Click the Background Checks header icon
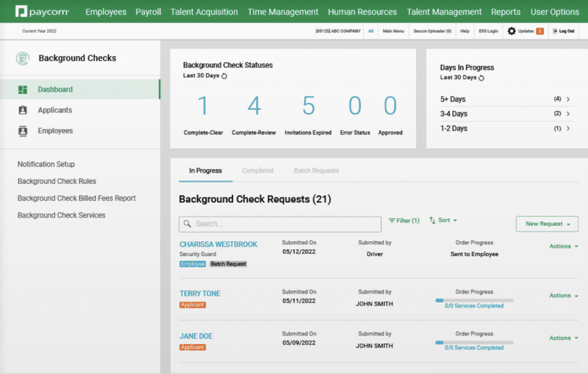Image resolution: width=588 pixels, height=374 pixels. click(22, 58)
